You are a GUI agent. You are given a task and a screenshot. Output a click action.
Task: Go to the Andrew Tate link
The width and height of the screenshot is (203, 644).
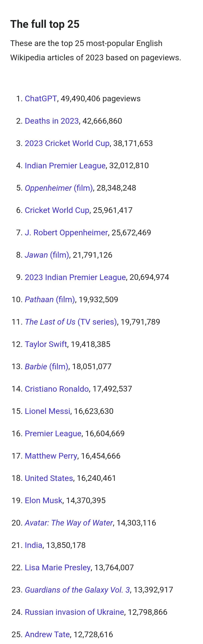47,634
